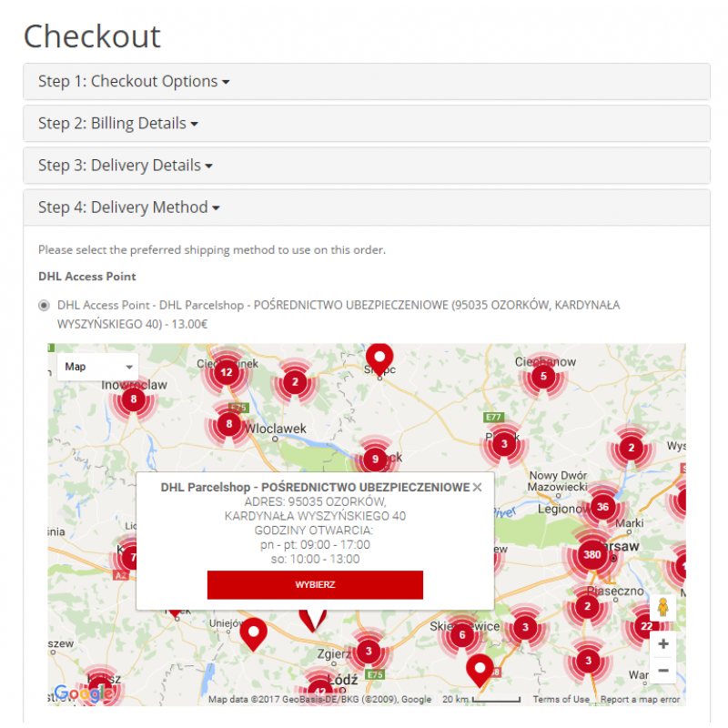The image size is (728, 728).
Task: Zoom out the map with minus
Action: click(663, 671)
